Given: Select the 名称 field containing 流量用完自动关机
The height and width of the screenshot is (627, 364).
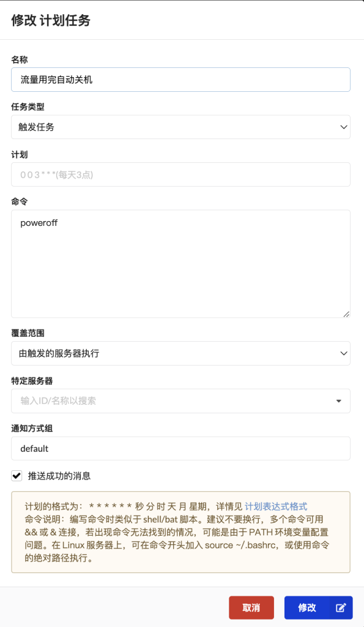Looking at the screenshot, I should [182, 79].
